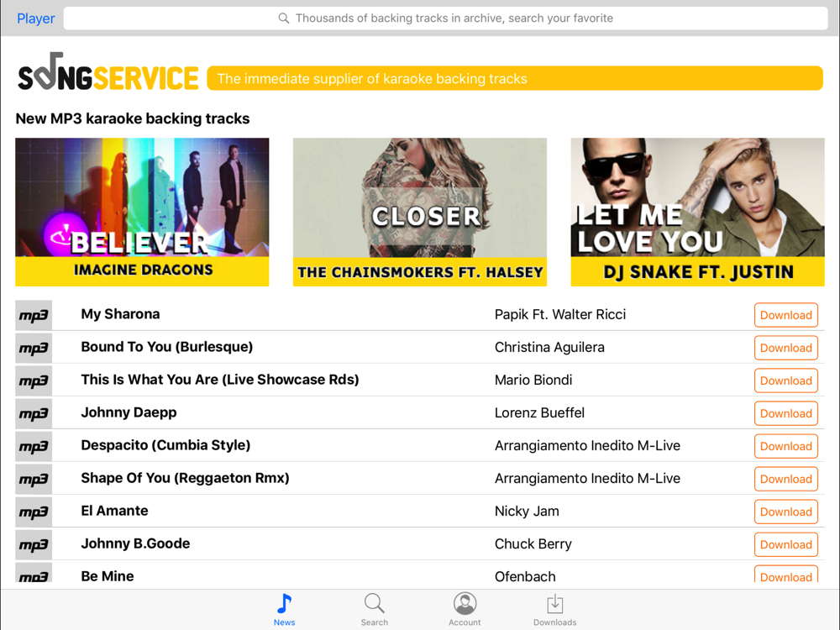The width and height of the screenshot is (840, 630).
Task: Download Despacito (Cumbia Style)
Action: coord(786,446)
